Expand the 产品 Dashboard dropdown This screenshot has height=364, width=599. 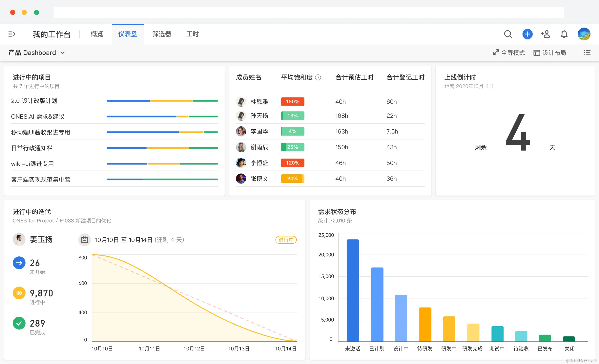click(37, 53)
